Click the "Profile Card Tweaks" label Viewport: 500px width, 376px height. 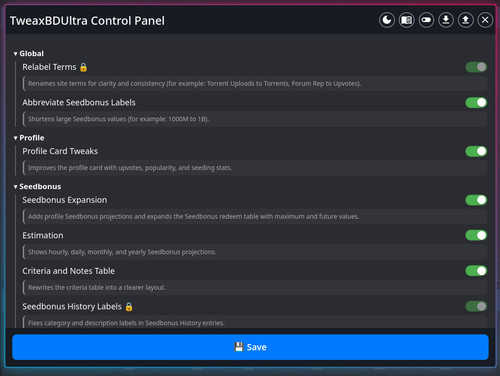pyautogui.click(x=60, y=151)
